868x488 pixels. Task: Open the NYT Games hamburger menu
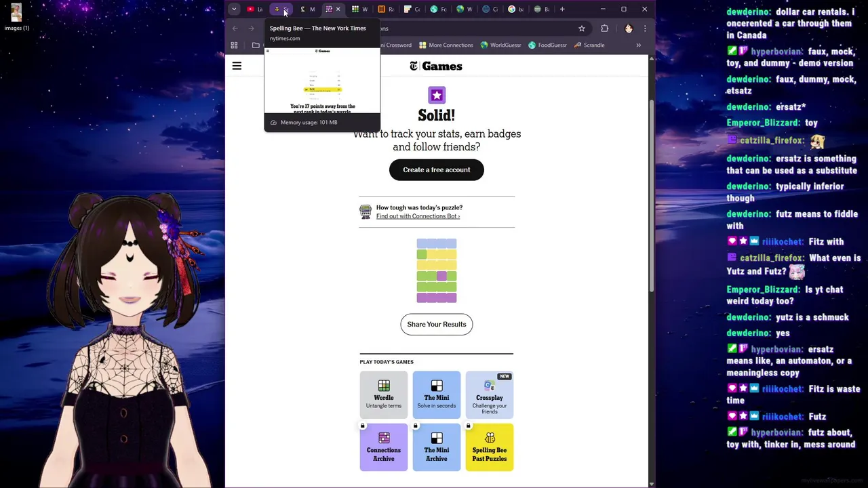coord(237,66)
